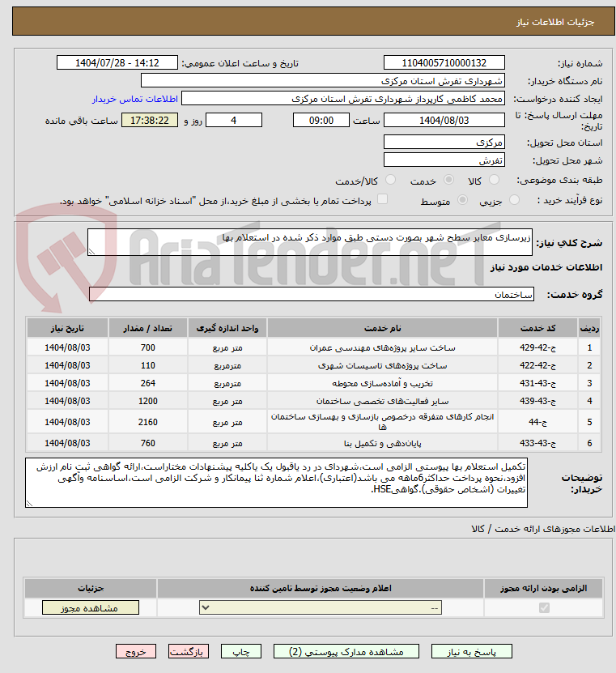Click the بازگشت back button
Image resolution: width=616 pixels, height=673 pixels.
click(189, 652)
